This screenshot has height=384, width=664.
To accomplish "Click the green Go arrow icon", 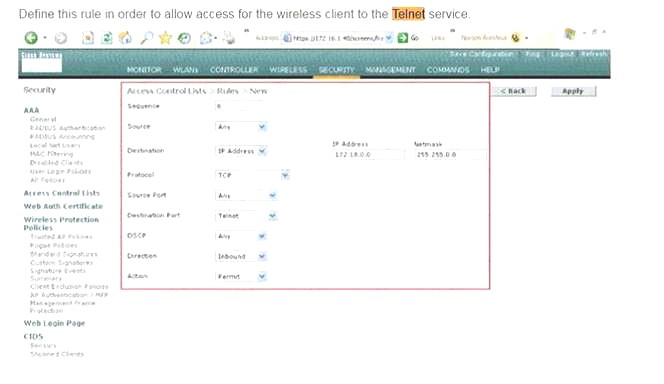I will coord(403,38).
